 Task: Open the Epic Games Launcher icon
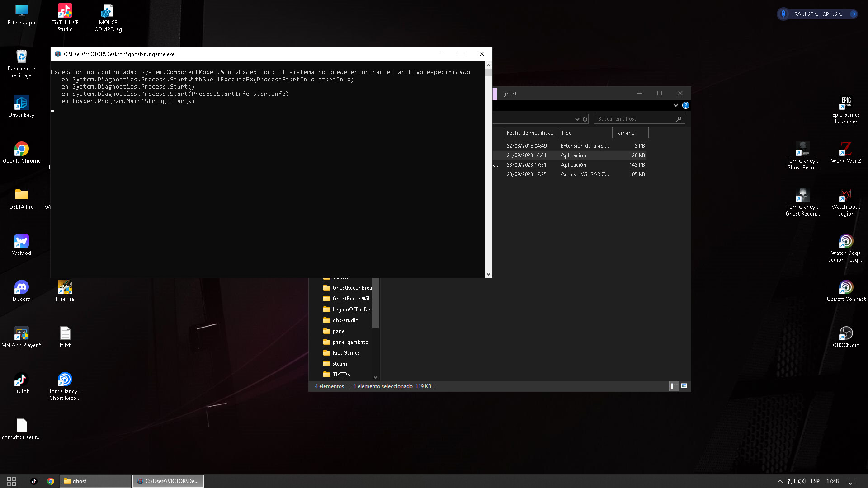845,103
